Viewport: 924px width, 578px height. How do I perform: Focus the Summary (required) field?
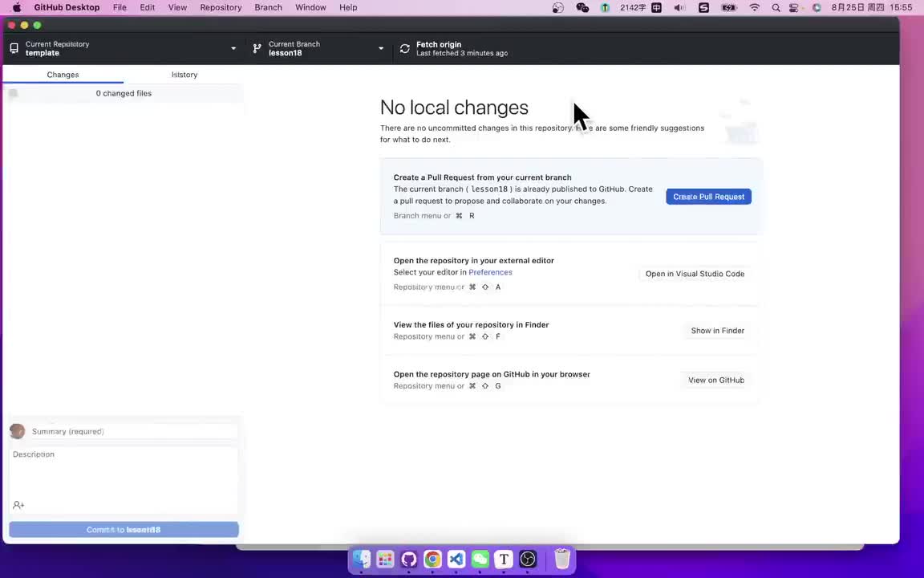tap(134, 431)
